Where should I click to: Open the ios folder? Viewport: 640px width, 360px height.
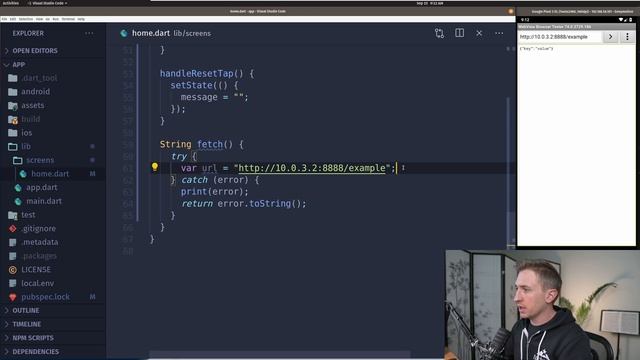pyautogui.click(x=53, y=133)
